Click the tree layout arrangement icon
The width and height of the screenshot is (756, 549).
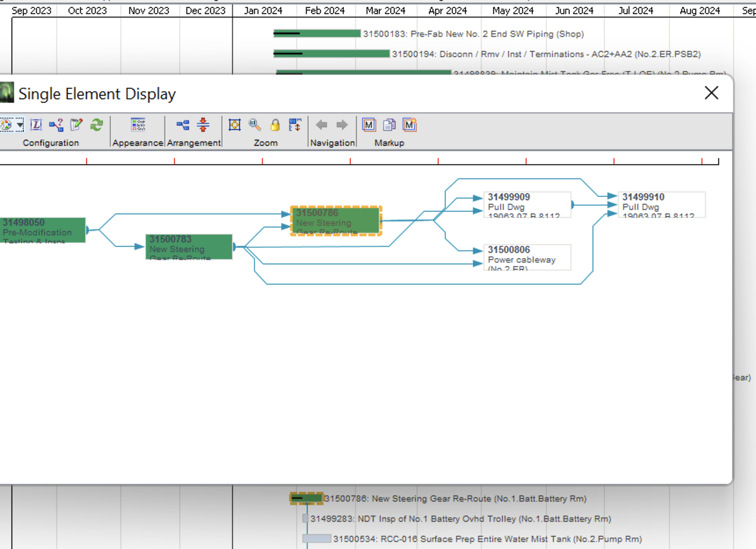point(183,125)
